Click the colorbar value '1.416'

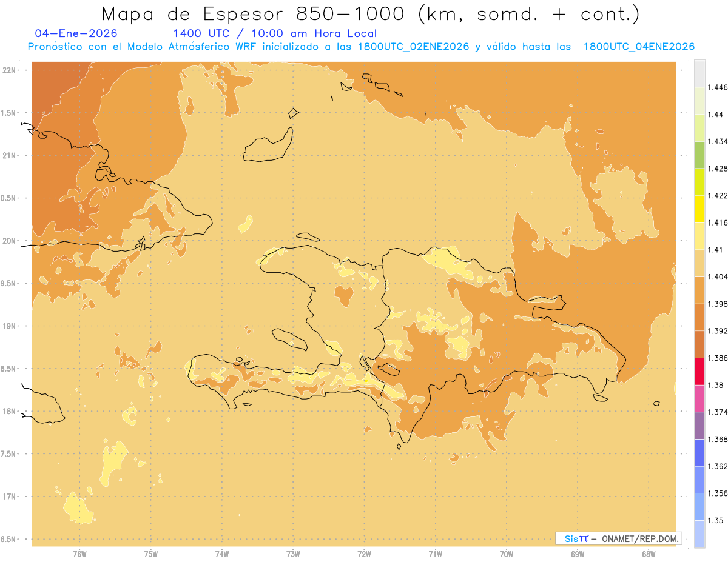click(x=718, y=222)
